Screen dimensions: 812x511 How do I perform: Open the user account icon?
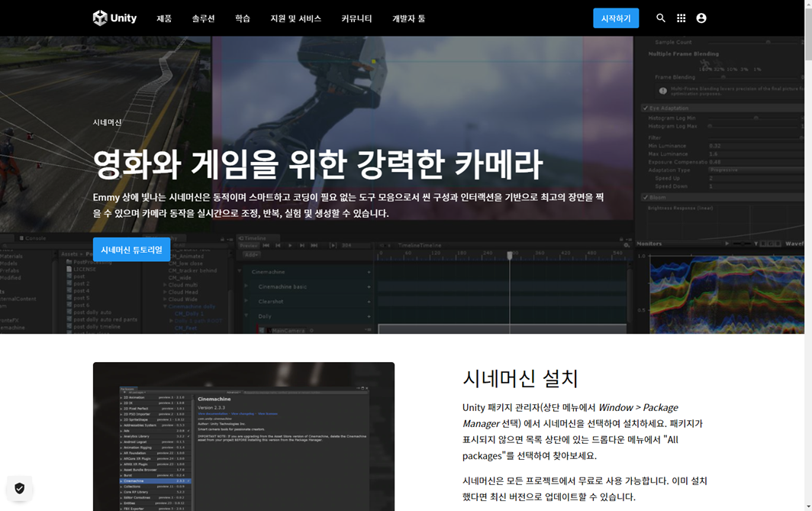tap(701, 18)
